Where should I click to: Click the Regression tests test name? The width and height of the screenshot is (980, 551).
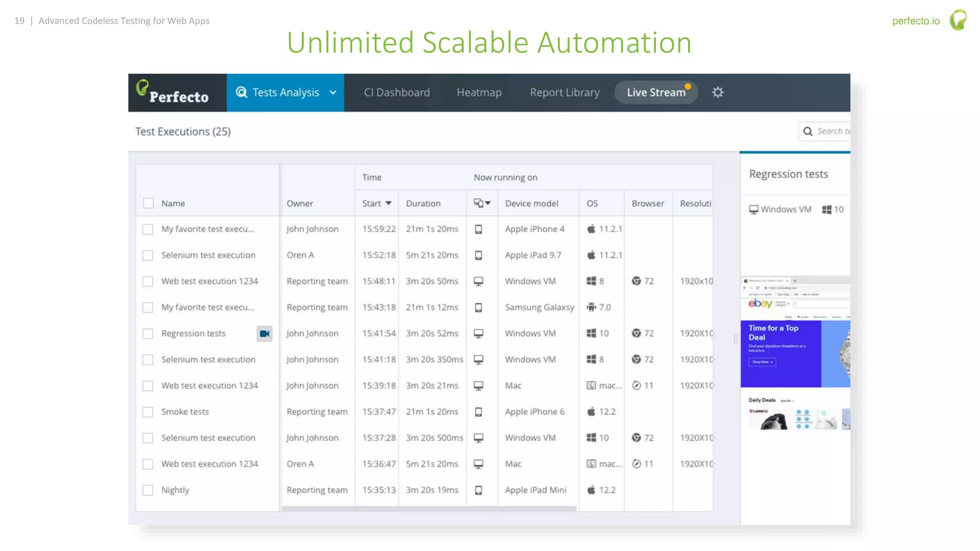(x=193, y=333)
